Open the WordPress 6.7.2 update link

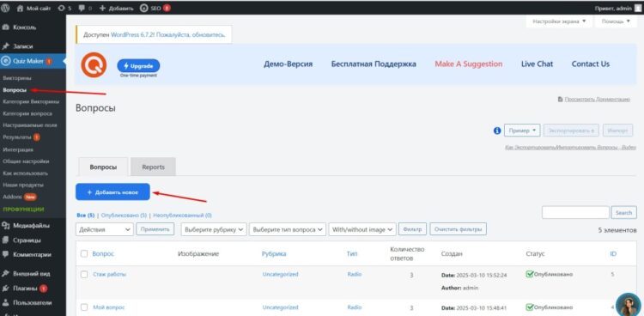(132, 35)
